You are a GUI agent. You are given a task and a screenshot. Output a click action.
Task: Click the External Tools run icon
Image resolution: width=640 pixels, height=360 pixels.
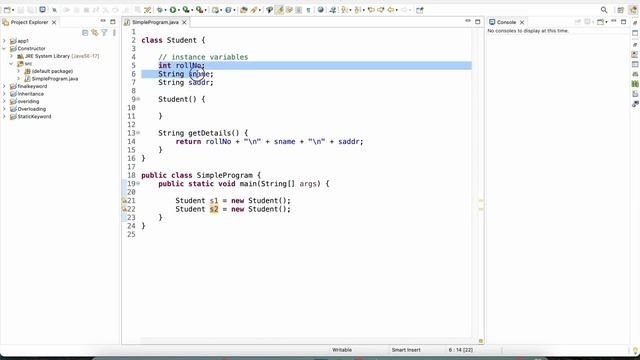[x=199, y=10]
